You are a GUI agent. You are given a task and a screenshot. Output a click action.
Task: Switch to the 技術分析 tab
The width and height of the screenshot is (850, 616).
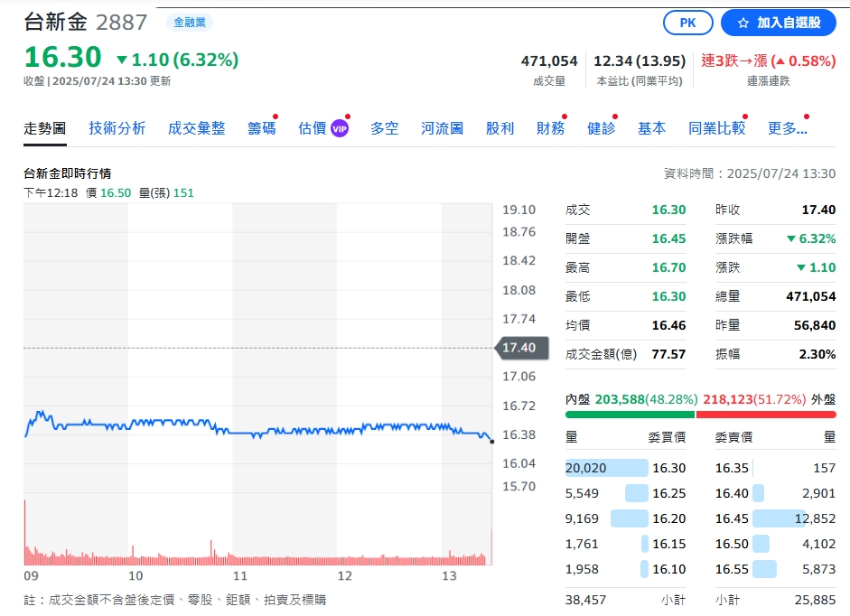(x=117, y=128)
